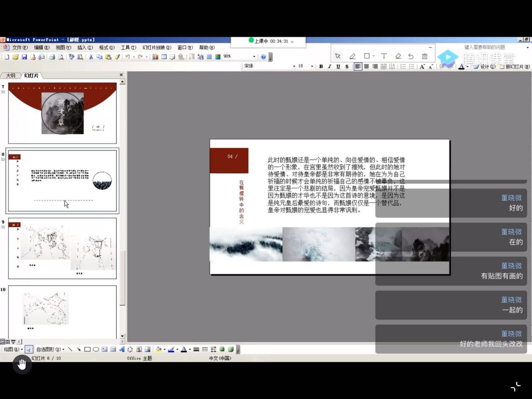Toggle bold formatting
Image resolution: width=532 pixels, height=399 pixels.
[321, 66]
